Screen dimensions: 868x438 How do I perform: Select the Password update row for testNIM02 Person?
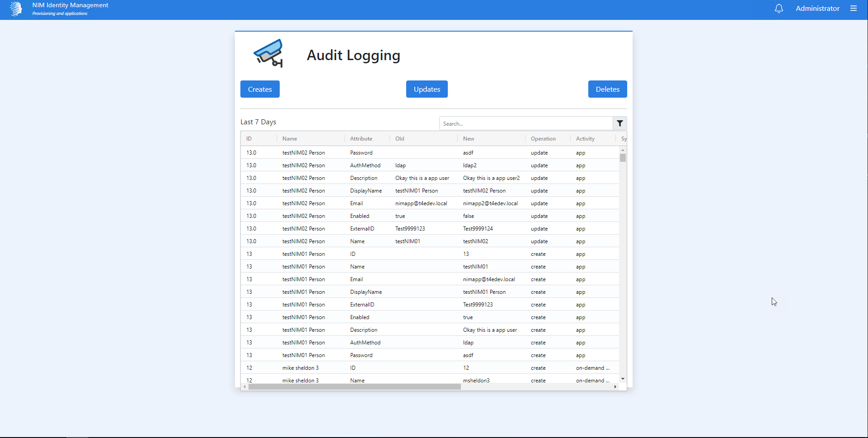407,152
